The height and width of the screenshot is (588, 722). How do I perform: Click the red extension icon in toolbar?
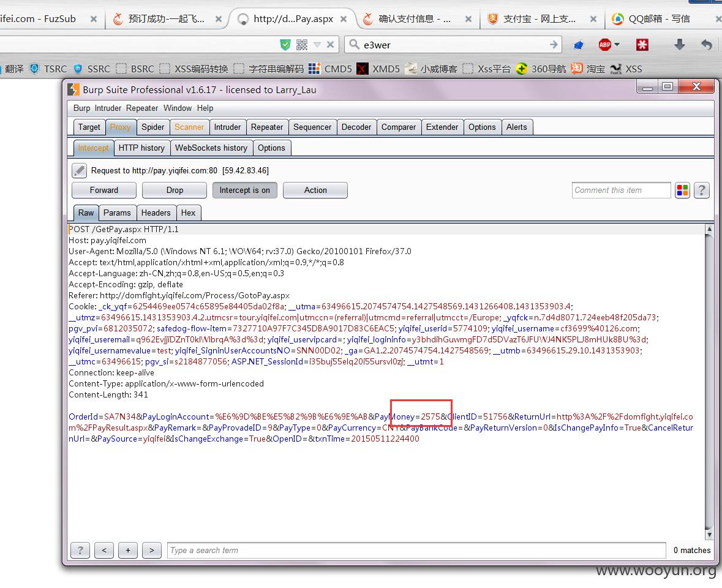[x=642, y=45]
